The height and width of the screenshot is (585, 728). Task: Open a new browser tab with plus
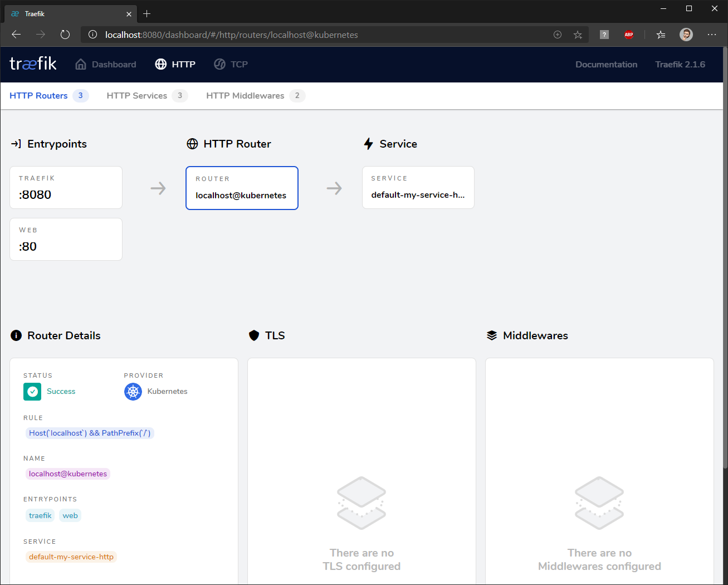[x=147, y=13]
